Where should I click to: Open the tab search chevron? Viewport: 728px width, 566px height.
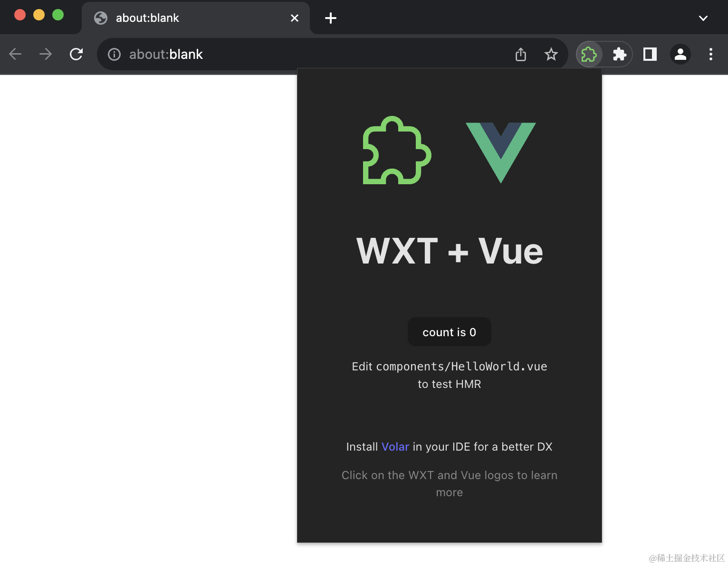pyautogui.click(x=703, y=18)
